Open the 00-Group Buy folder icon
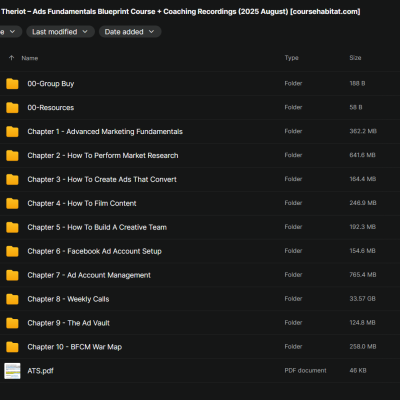This screenshot has width=400, height=400. tap(12, 84)
